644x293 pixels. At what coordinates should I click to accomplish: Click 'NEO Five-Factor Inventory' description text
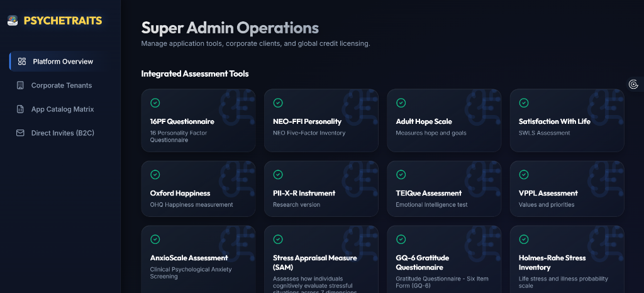pos(309,133)
